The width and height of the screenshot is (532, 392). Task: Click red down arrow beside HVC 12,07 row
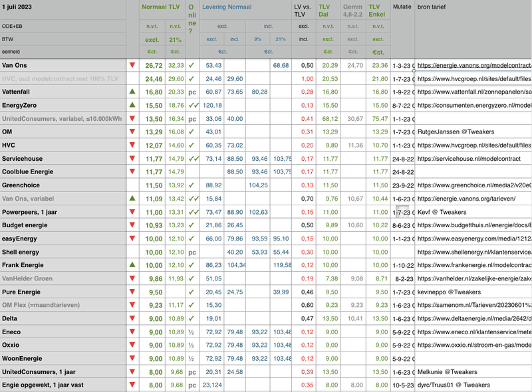click(x=132, y=145)
